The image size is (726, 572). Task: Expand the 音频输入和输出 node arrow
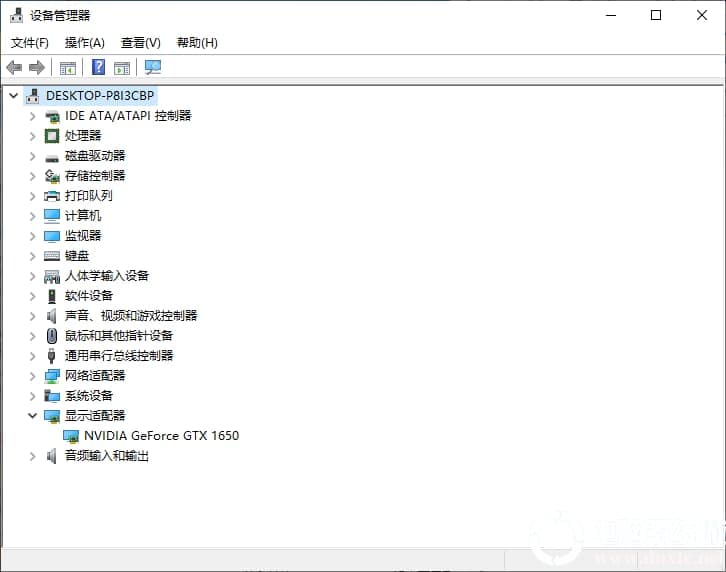(x=32, y=456)
